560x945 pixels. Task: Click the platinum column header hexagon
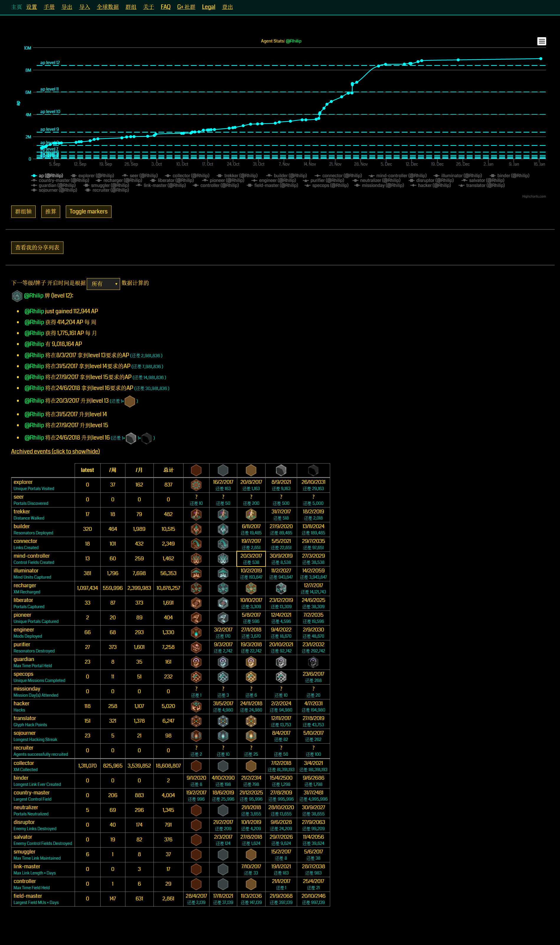click(281, 470)
